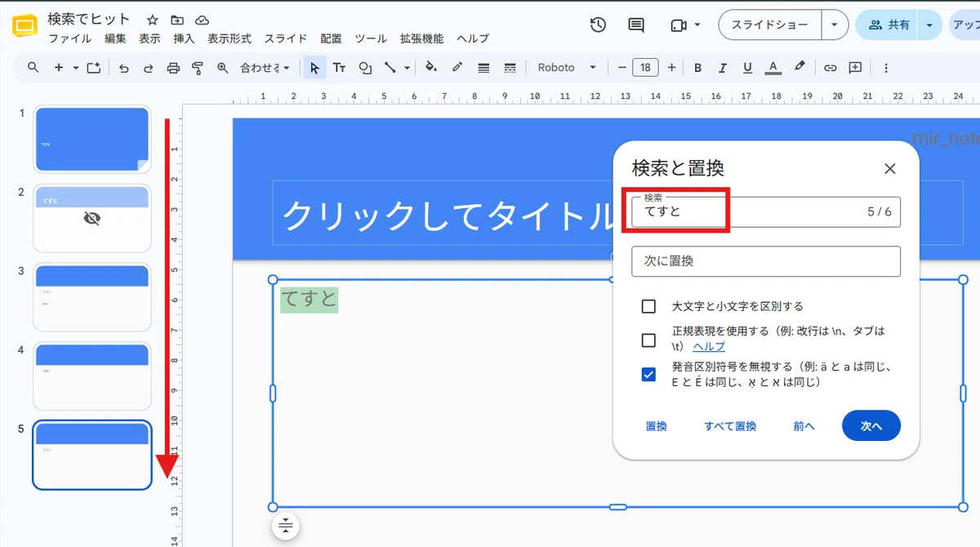Check the cloud save status icon
980x547 pixels.
click(202, 20)
